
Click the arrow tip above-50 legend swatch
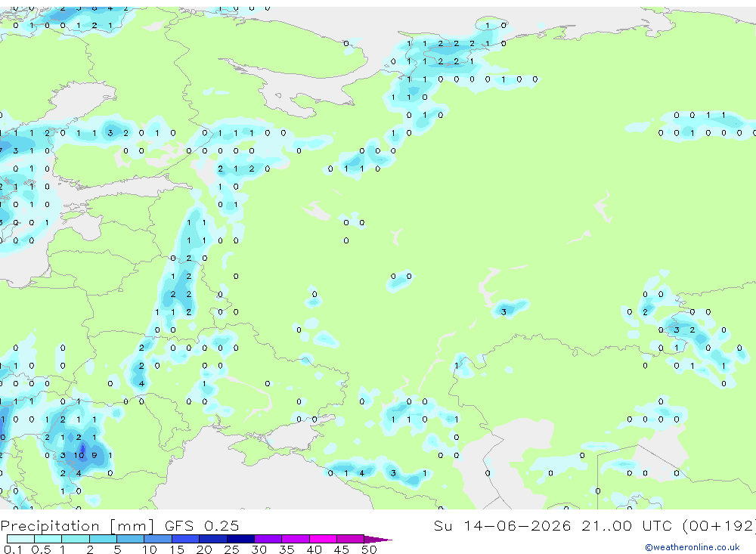[377, 540]
